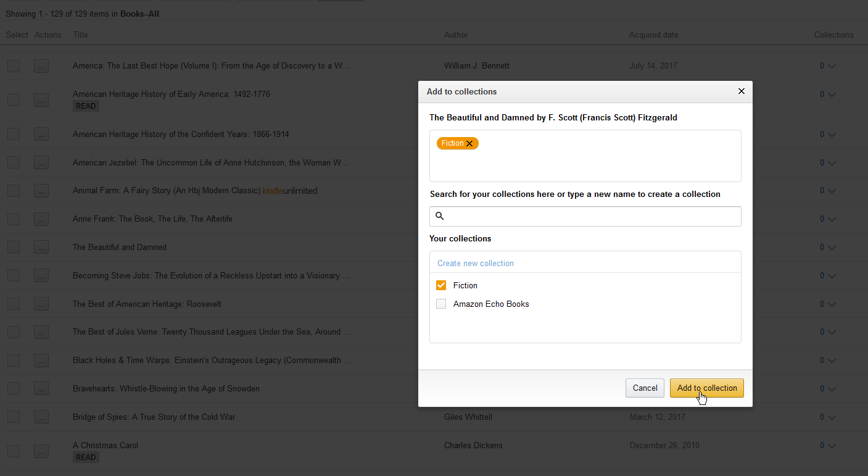Click the READ badge under American Heritage History
Screen dimensions: 868x476
pyautogui.click(x=86, y=106)
